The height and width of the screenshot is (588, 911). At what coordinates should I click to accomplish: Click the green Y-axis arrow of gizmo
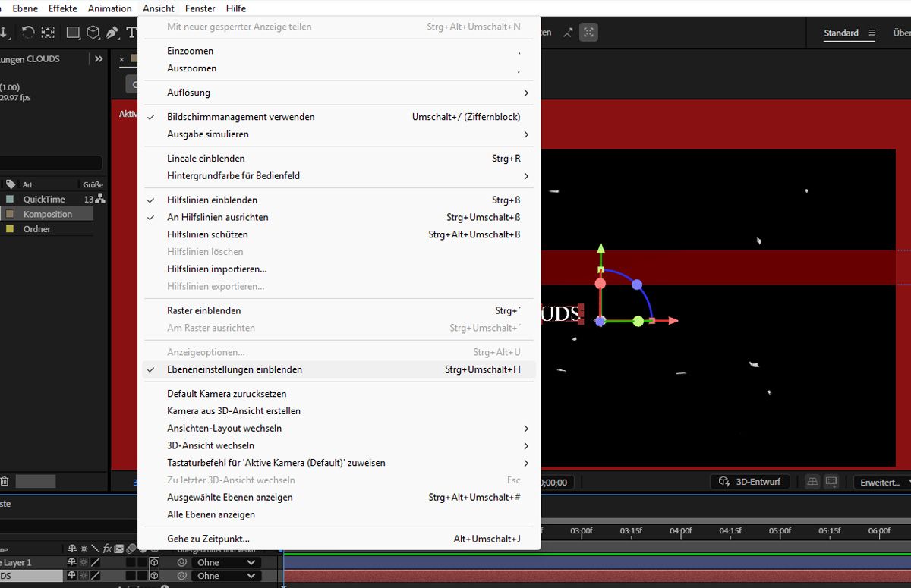[x=601, y=249]
